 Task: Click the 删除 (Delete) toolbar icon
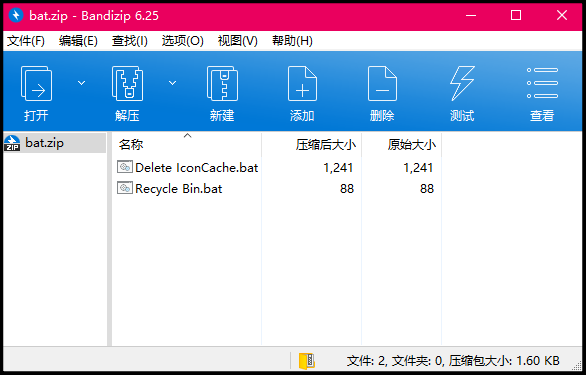click(382, 83)
